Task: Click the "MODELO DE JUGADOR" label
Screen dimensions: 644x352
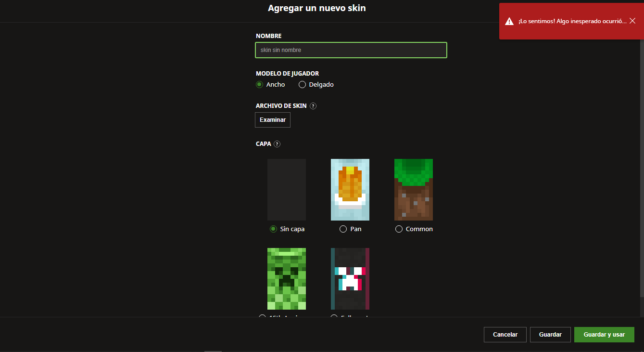Action: coord(288,74)
